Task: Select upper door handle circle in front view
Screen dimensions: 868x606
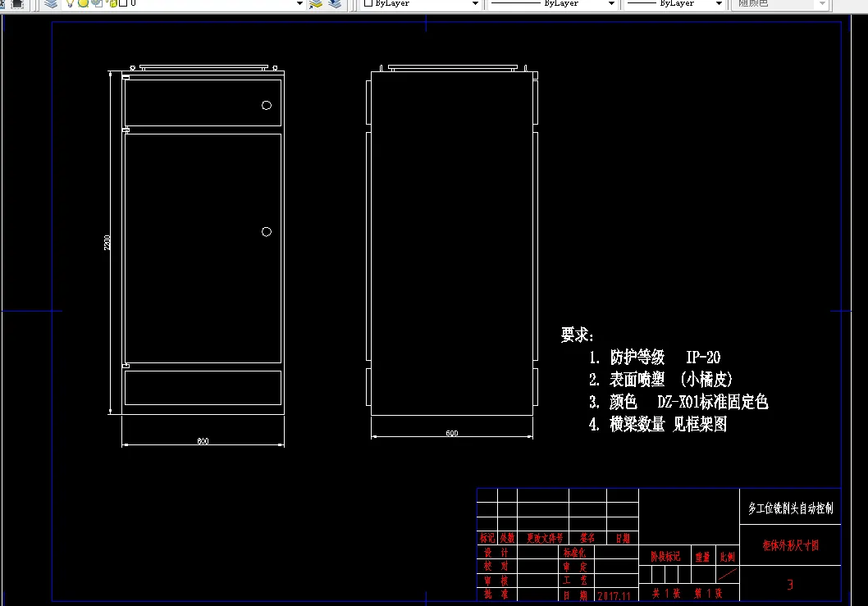Action: pos(267,105)
